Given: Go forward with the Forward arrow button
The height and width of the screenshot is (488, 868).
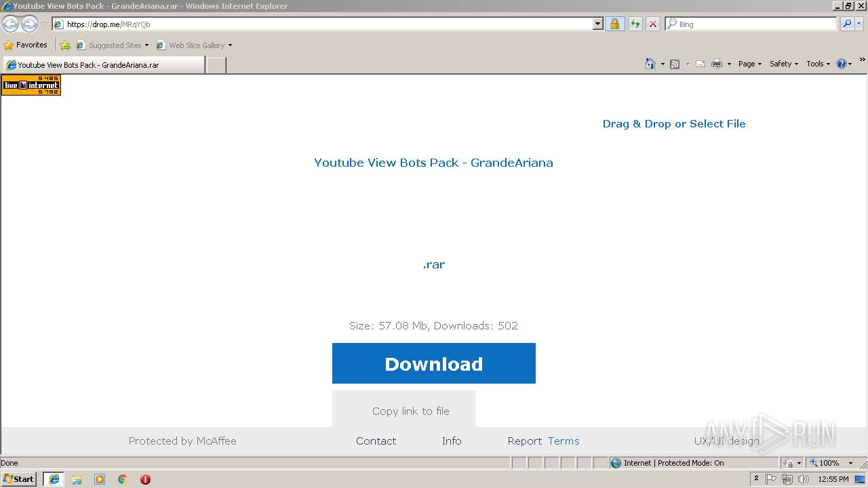Looking at the screenshot, I should [x=29, y=24].
